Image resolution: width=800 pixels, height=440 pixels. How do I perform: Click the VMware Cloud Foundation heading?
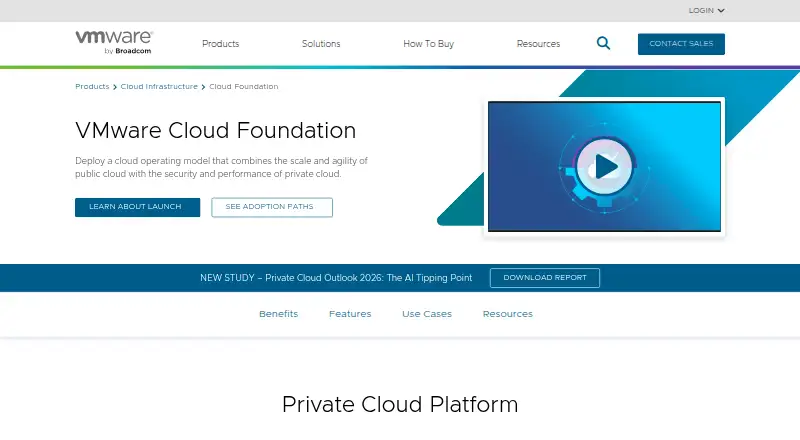(x=215, y=131)
